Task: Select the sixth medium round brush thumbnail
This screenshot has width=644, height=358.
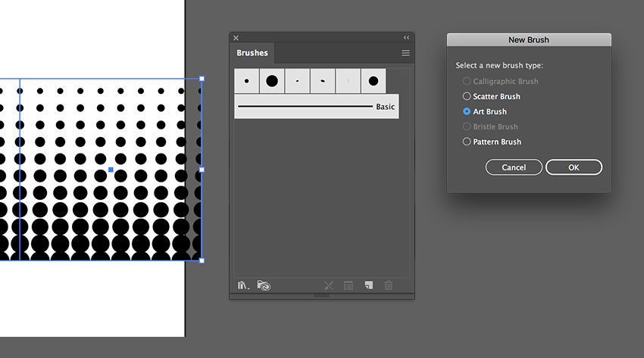Action: [x=374, y=81]
